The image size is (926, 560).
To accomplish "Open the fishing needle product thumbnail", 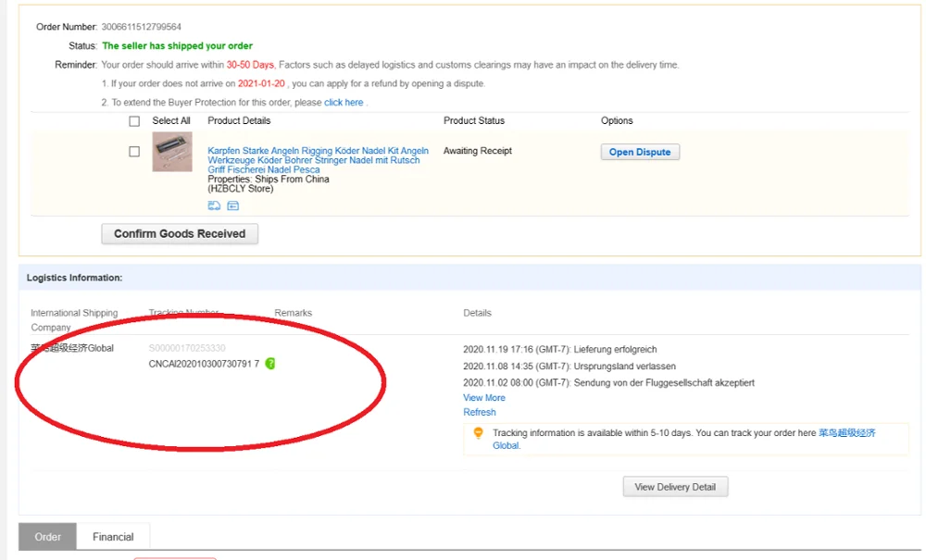I will (x=172, y=152).
